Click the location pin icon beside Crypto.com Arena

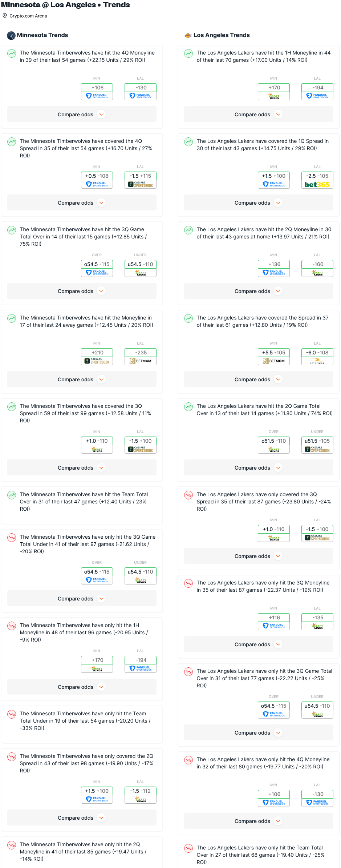coord(5,16)
